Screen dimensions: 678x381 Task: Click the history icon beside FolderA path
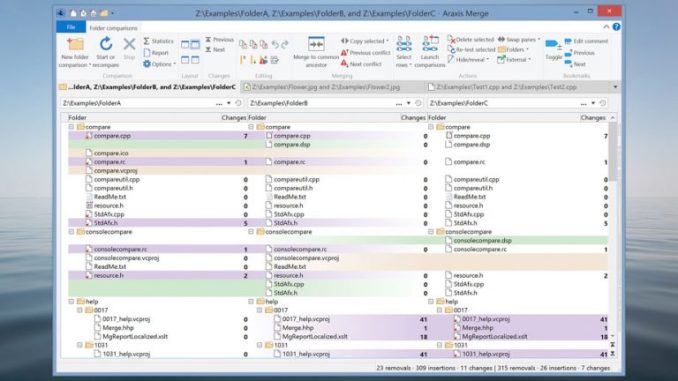(x=238, y=103)
